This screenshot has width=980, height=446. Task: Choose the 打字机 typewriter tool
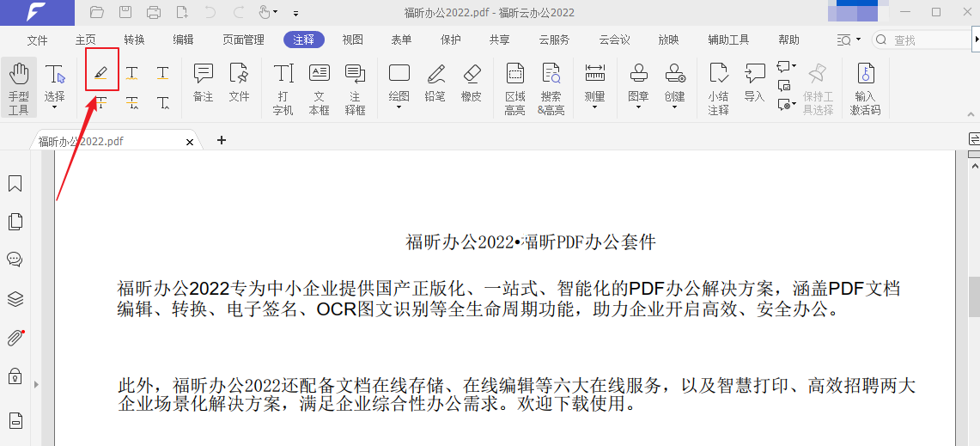[283, 89]
